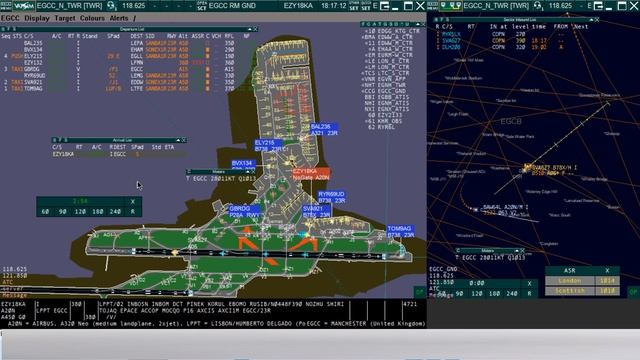This screenshot has width=640, height=360.
Task: Click the London pressure entry
Action: pyautogui.click(x=569, y=281)
